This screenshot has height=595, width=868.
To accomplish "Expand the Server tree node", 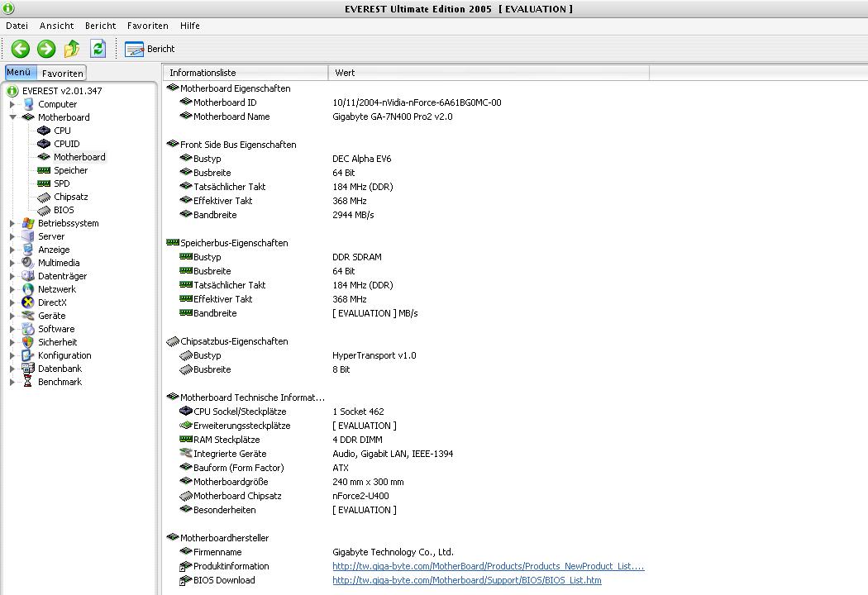I will (12, 236).
